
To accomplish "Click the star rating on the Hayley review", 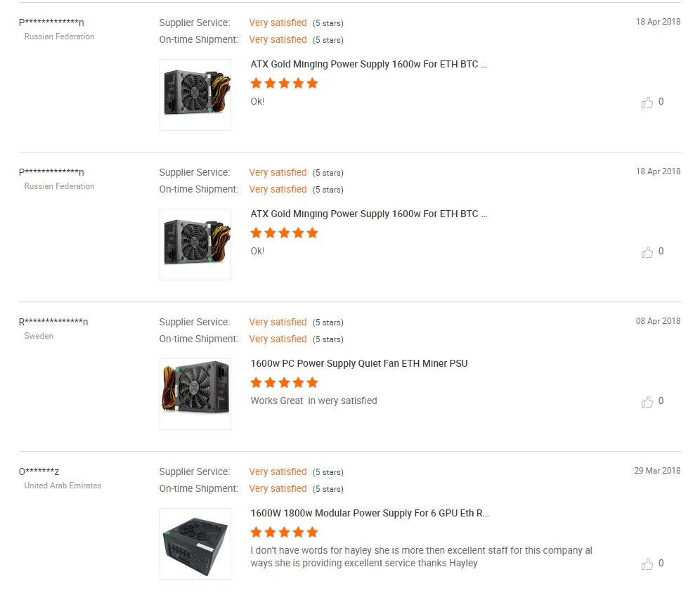I will 284,533.
